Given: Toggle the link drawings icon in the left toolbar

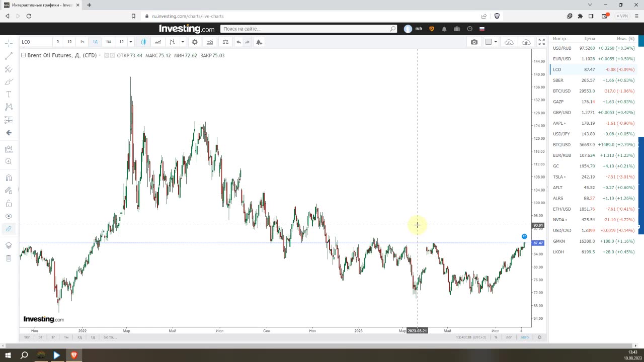Looking at the screenshot, I should [x=9, y=229].
